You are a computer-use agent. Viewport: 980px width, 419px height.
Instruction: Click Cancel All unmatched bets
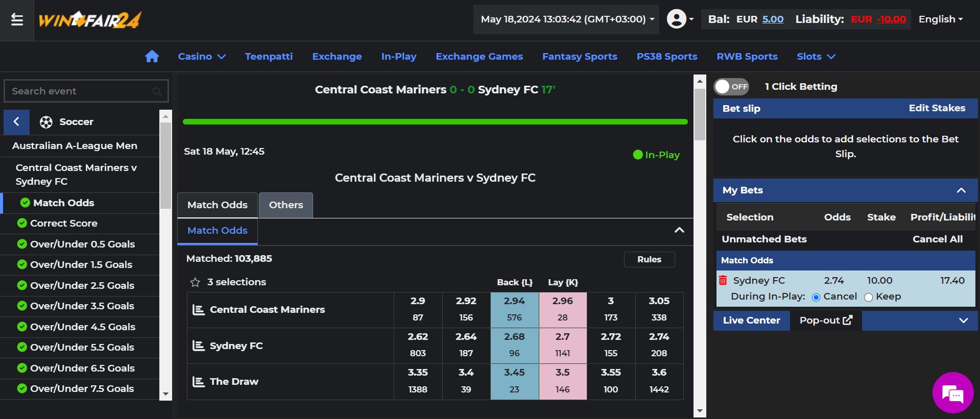click(937, 239)
